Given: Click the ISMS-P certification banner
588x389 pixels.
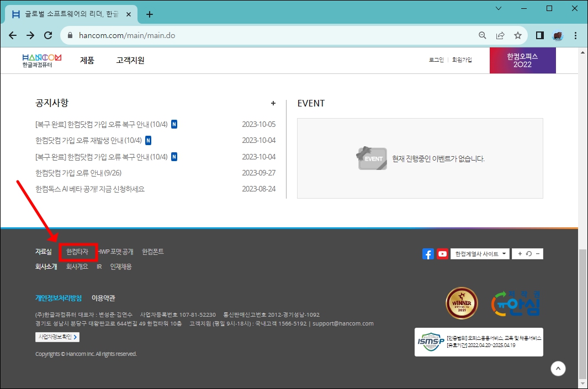Looking at the screenshot, I should click(479, 342).
